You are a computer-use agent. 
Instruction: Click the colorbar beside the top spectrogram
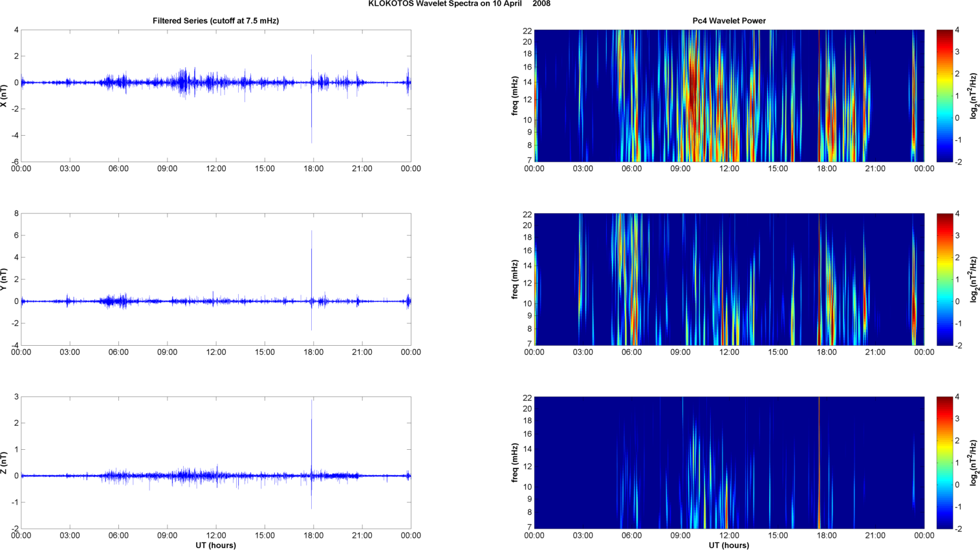click(944, 96)
